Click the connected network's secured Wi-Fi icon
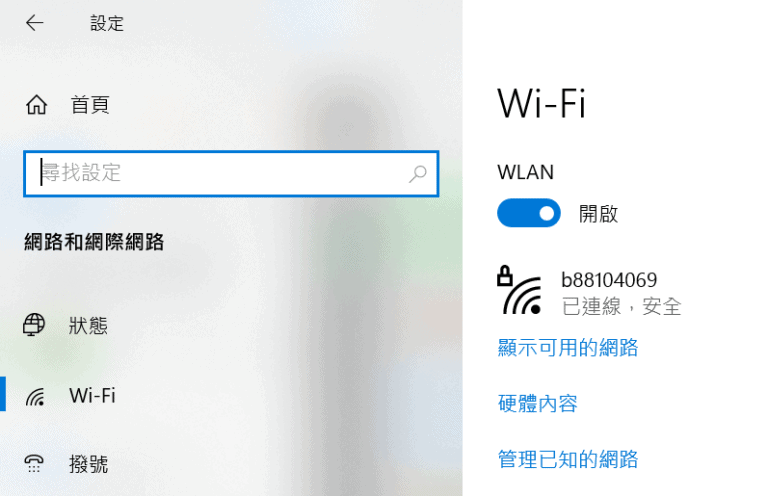768x496 pixels. pos(520,291)
